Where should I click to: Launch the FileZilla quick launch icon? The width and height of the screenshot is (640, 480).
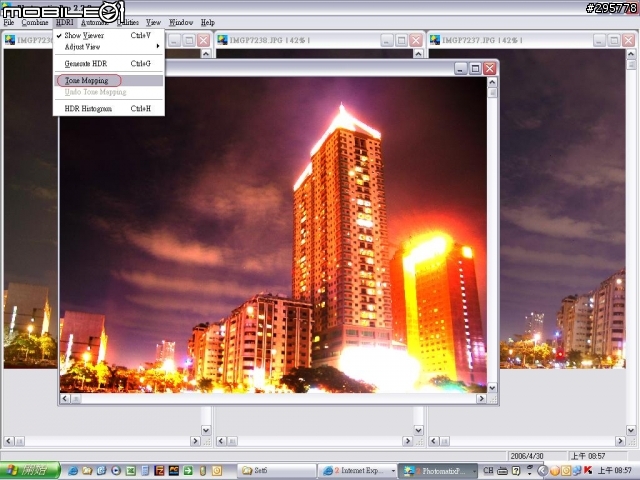coord(159,471)
